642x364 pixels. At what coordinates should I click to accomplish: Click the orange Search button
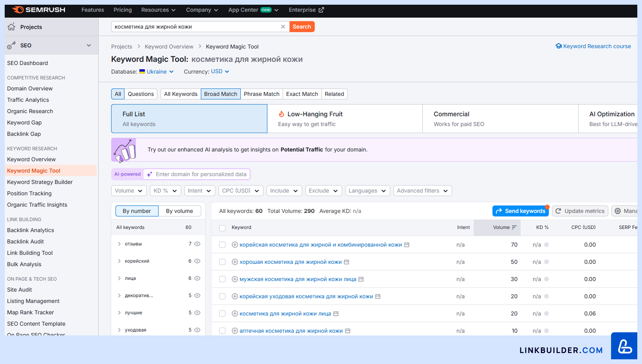[x=302, y=27]
